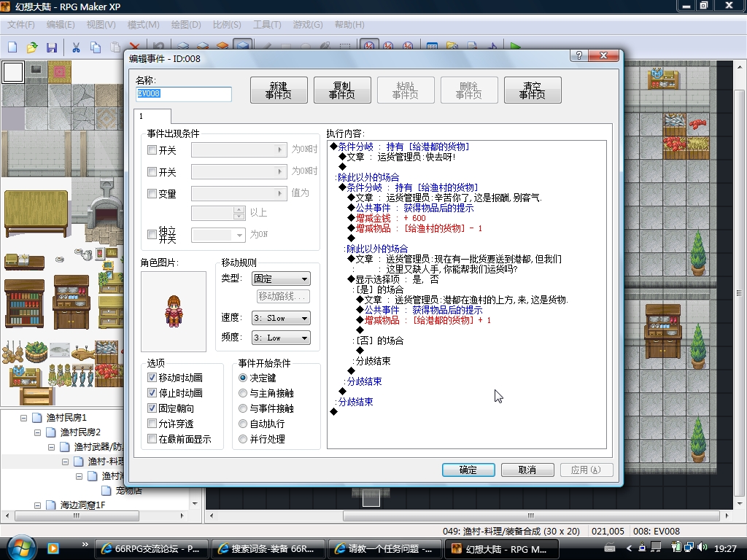This screenshot has width=747, height=560.
Task: Open project using the folder toolbar icon
Action: pyautogui.click(x=32, y=47)
